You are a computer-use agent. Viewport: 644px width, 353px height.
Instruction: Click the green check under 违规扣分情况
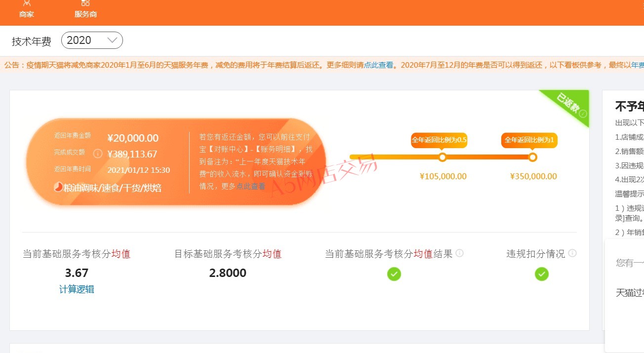[542, 274]
